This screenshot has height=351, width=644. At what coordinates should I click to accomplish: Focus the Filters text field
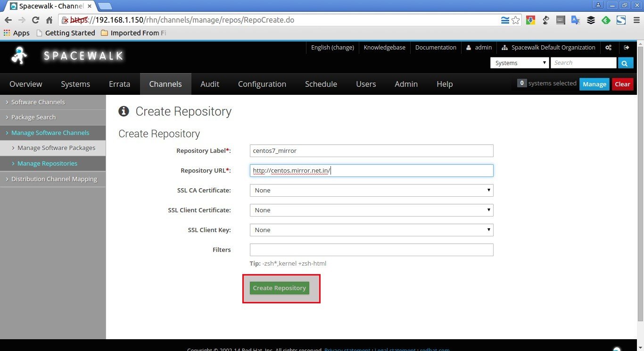point(372,250)
